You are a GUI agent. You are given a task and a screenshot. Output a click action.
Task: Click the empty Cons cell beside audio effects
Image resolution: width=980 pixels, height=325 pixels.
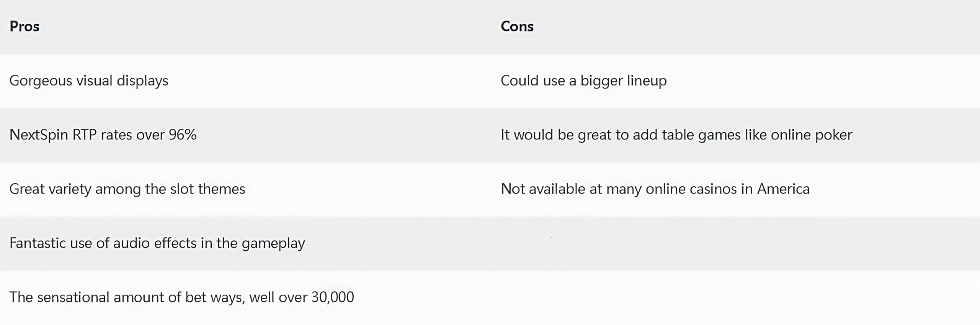click(735, 243)
